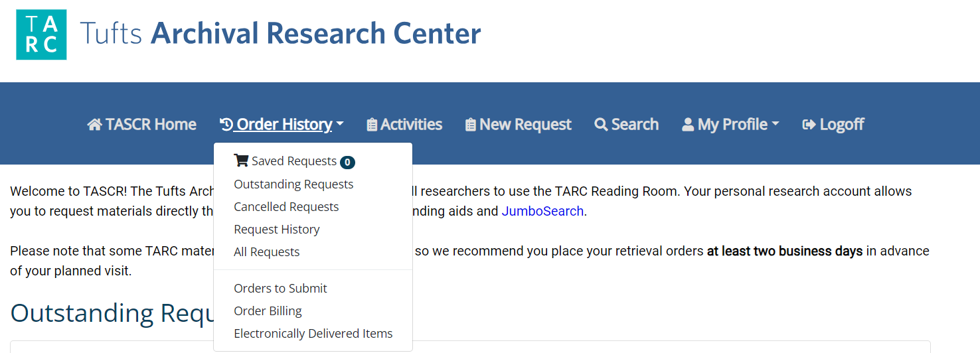Select All Requests menu item
The height and width of the screenshot is (353, 980).
(267, 251)
